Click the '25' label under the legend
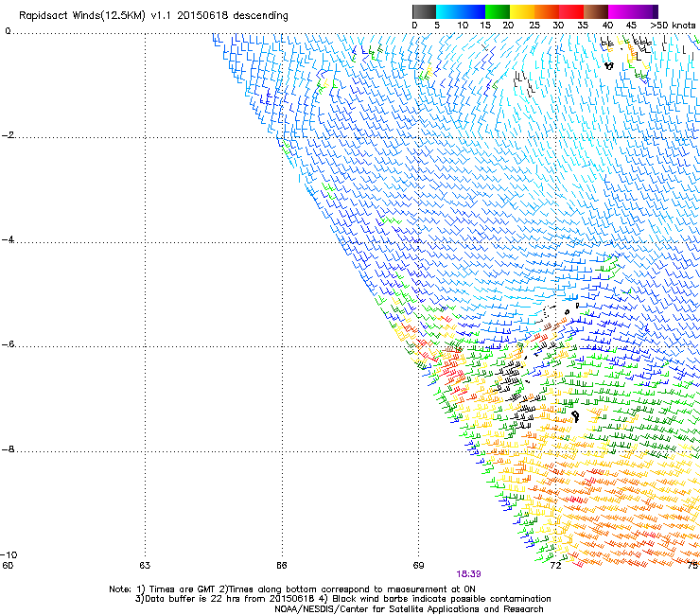Viewport: 700px width, 615px height. pyautogui.click(x=534, y=26)
